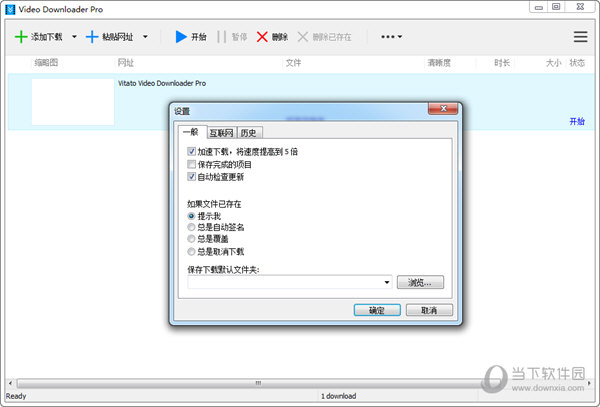
Task: Click the 文件 column header
Action: [293, 63]
